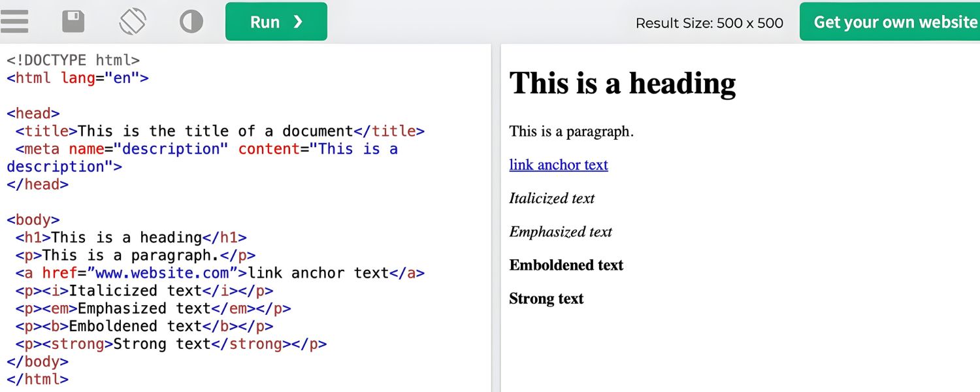Activate the layout rotation icon

[x=132, y=21]
